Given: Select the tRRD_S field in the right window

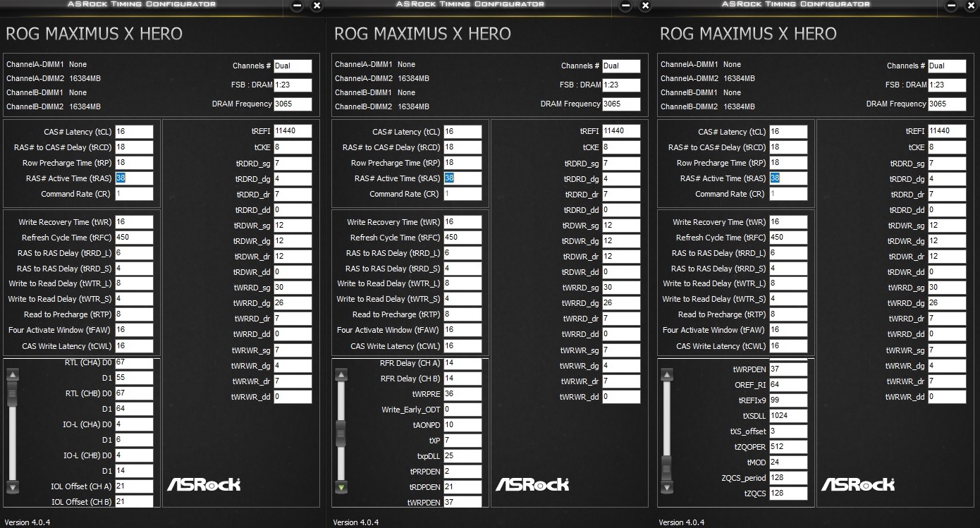Looking at the screenshot, I should coord(788,269).
